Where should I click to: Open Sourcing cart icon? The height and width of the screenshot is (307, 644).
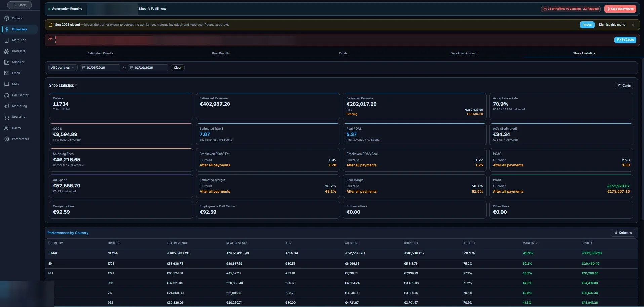(x=6, y=117)
